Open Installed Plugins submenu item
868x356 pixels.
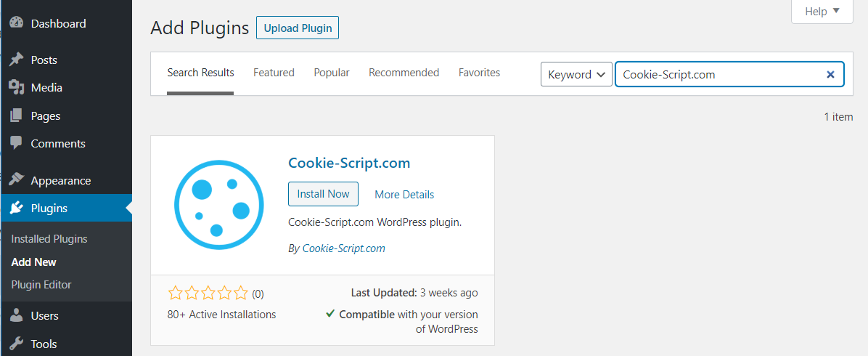(49, 239)
